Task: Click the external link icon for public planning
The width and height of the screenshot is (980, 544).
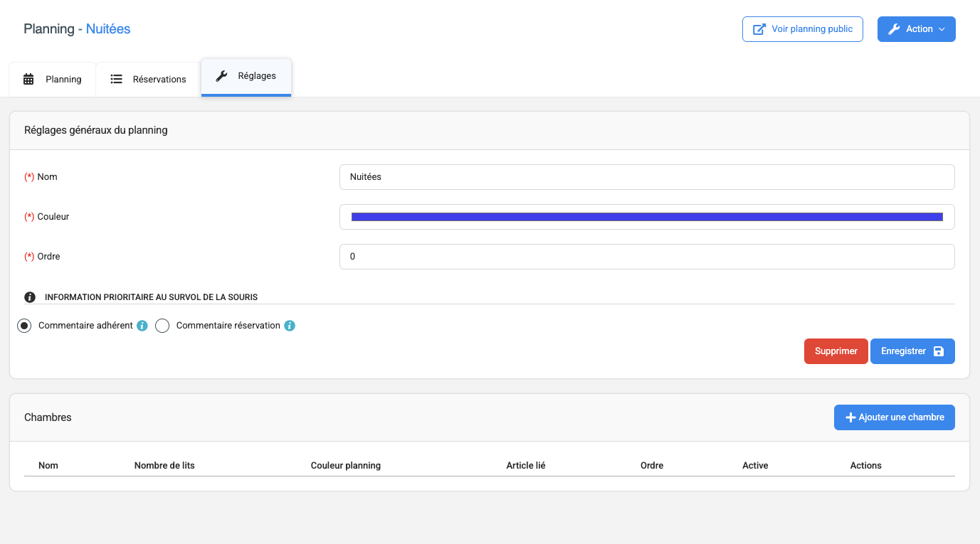Action: click(759, 29)
